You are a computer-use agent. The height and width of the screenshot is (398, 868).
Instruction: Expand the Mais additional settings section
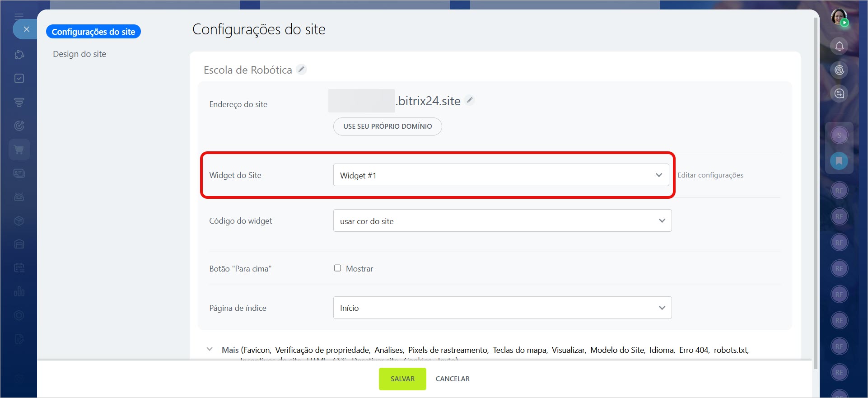click(210, 350)
